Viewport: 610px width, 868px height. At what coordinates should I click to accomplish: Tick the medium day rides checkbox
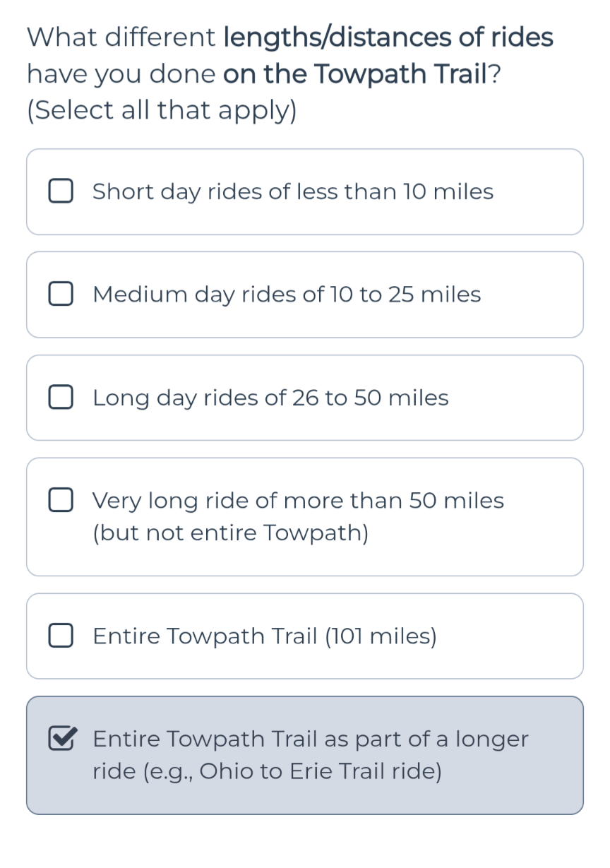61,295
